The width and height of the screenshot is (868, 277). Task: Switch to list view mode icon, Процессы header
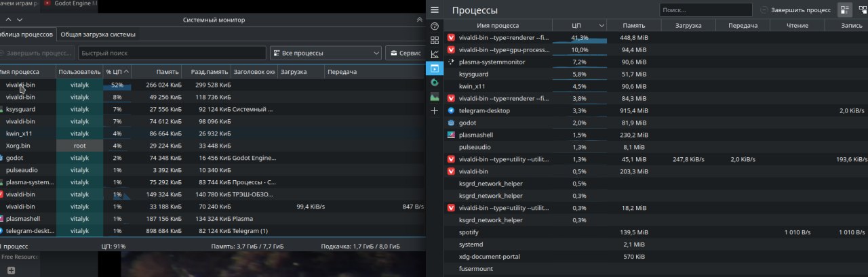coord(845,10)
